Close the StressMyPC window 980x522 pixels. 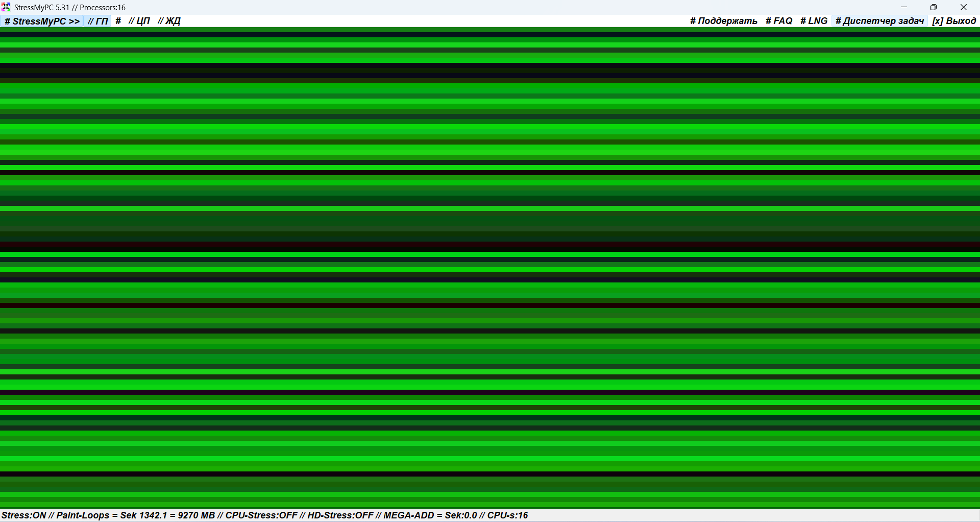[x=964, y=7]
